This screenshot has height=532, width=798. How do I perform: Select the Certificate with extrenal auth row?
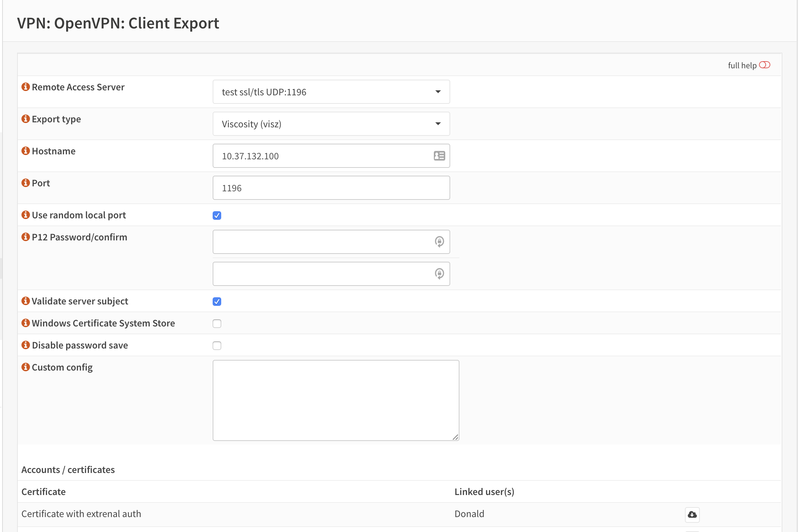pyautogui.click(x=81, y=514)
